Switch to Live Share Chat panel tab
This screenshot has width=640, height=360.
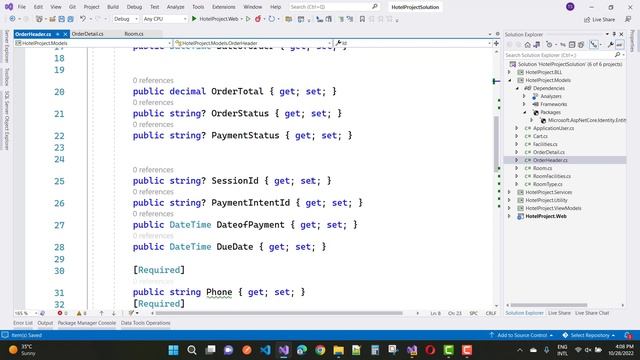(x=592, y=313)
